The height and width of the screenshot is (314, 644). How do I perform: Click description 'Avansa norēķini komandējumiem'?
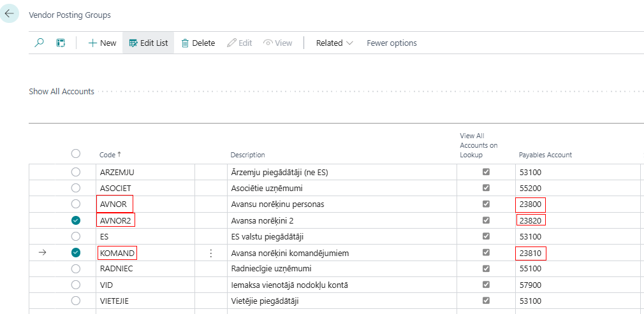point(290,253)
